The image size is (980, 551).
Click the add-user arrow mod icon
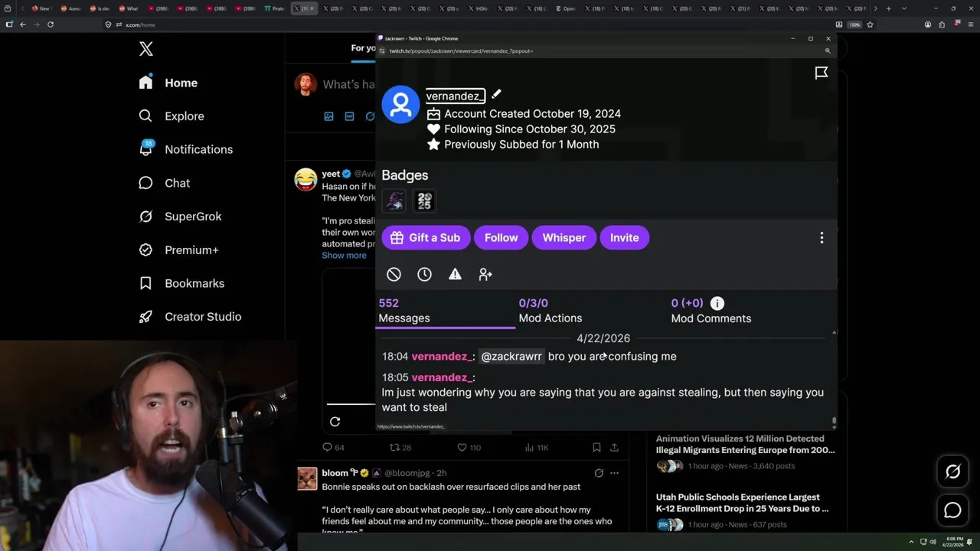(x=485, y=274)
